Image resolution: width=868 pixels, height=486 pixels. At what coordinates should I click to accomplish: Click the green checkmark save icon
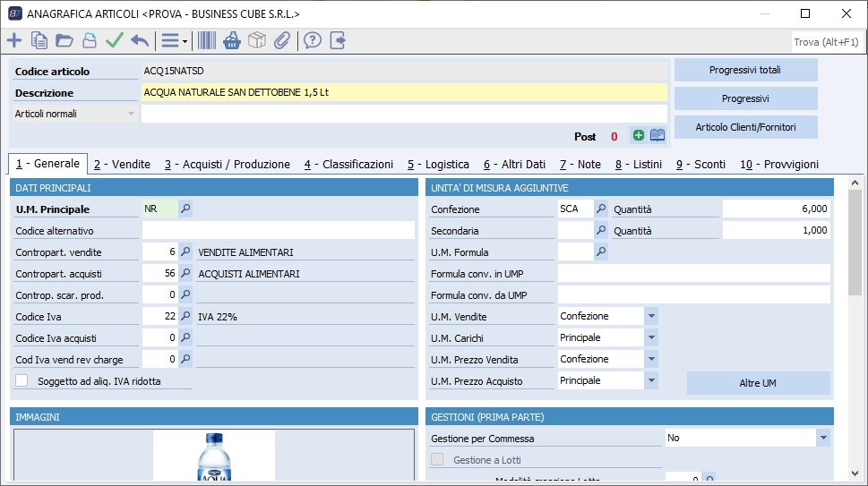[114, 40]
